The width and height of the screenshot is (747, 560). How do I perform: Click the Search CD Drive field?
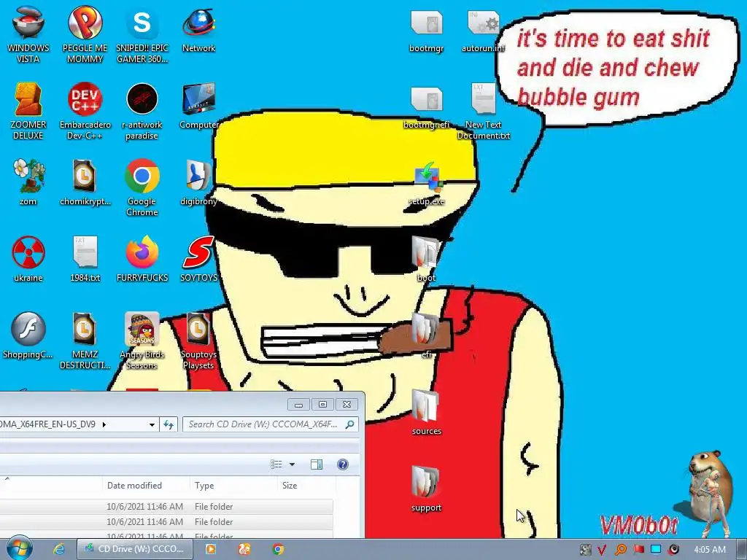tap(271, 424)
